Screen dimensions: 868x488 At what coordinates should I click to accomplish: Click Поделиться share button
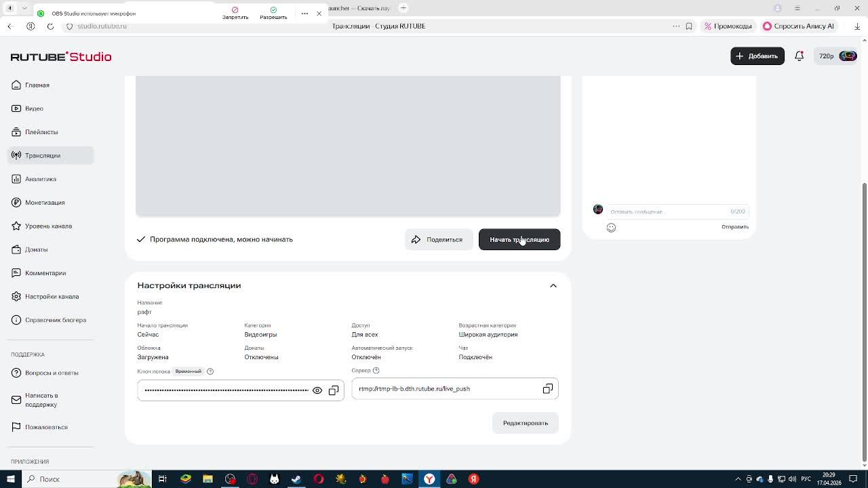point(438,239)
